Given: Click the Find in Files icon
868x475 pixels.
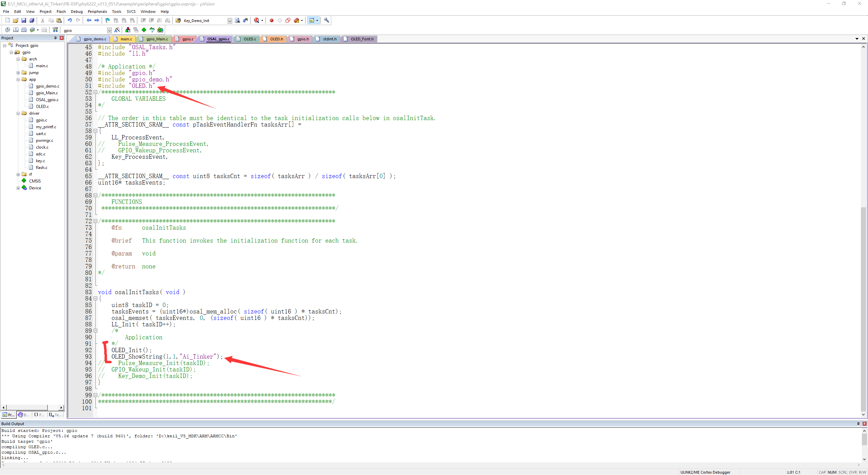Looking at the screenshot, I should tap(178, 20).
